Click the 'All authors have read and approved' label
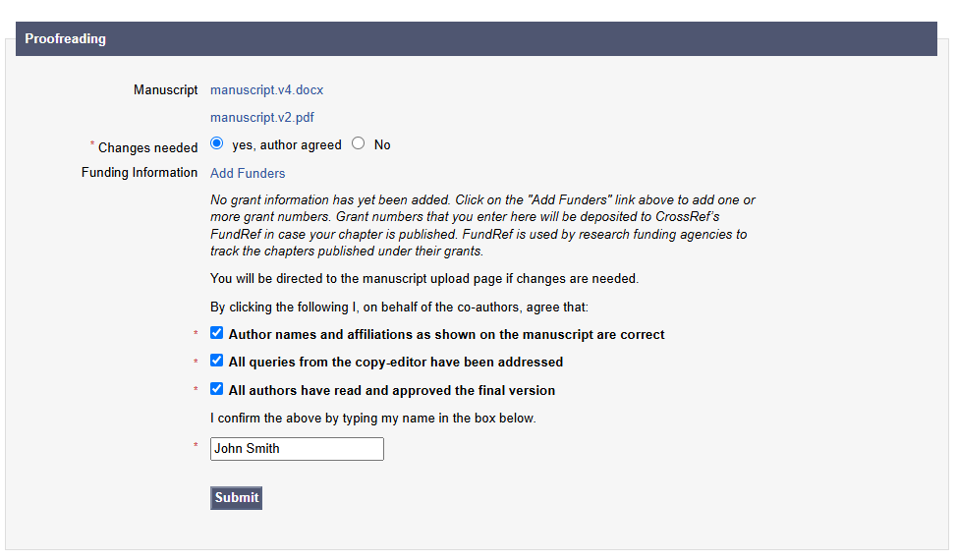Viewport: 957px width, 560px height. [x=392, y=390]
